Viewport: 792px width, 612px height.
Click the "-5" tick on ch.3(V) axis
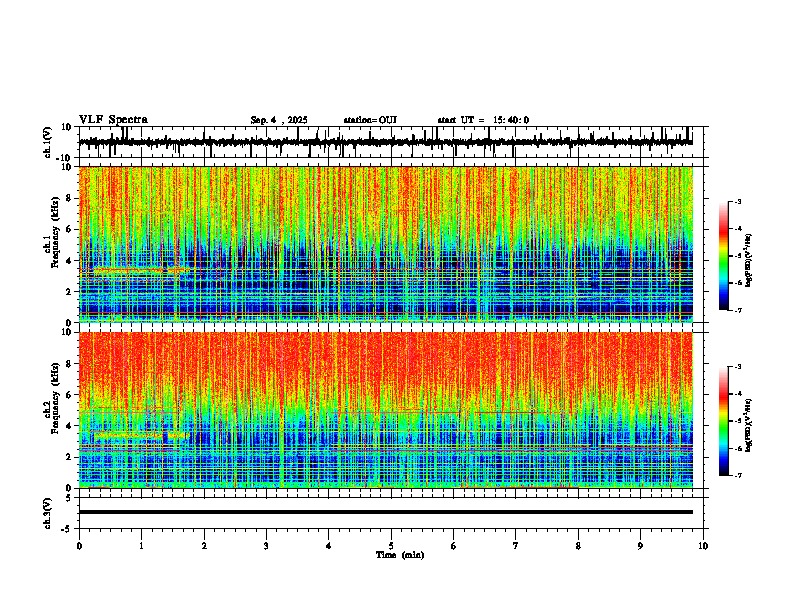coord(67,529)
